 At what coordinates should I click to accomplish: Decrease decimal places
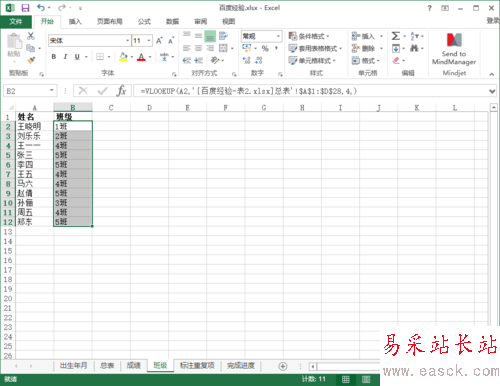click(x=258, y=60)
